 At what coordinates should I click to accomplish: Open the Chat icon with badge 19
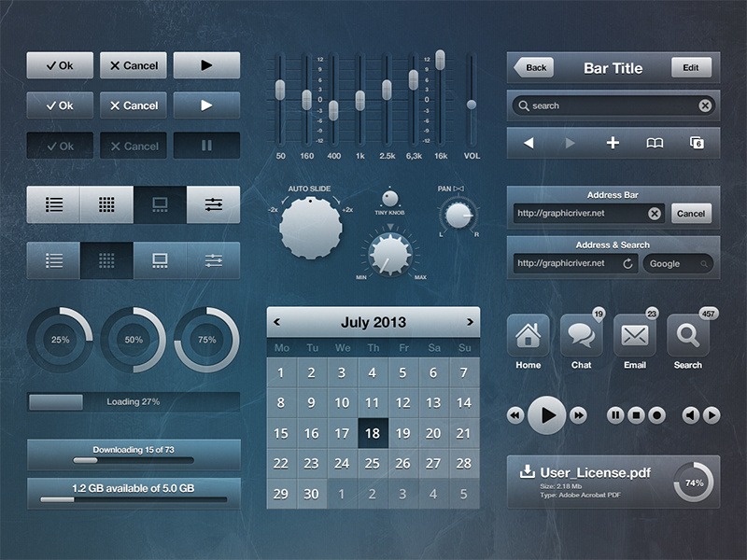(x=581, y=335)
